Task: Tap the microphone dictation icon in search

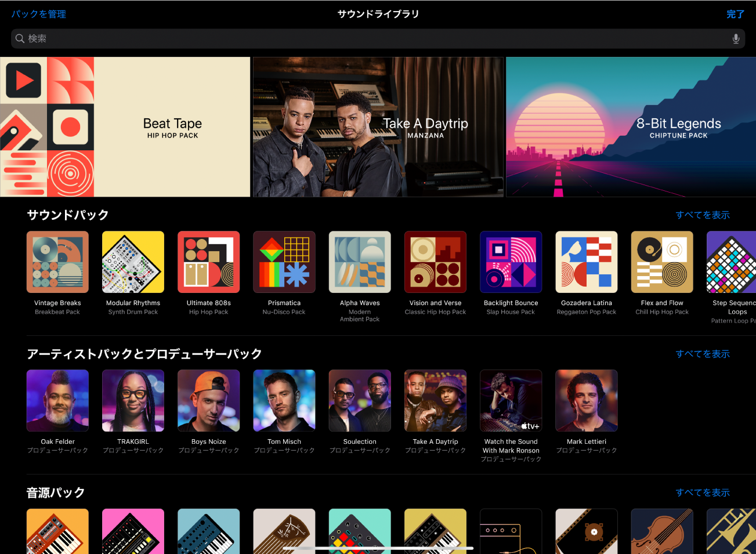Action: click(736, 38)
